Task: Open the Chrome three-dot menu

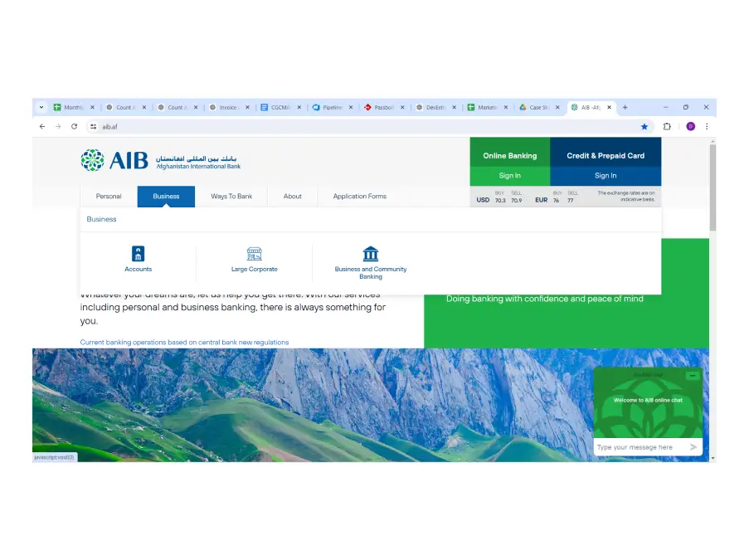Action: coord(707,126)
